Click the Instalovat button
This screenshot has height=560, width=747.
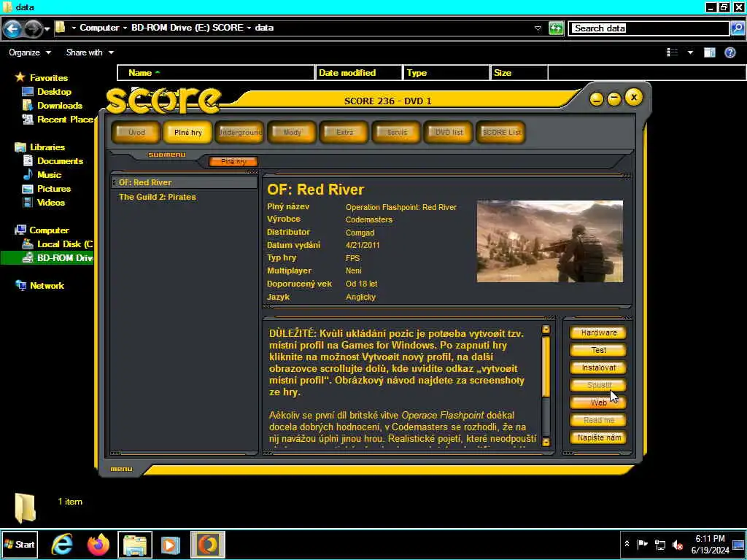coord(598,368)
